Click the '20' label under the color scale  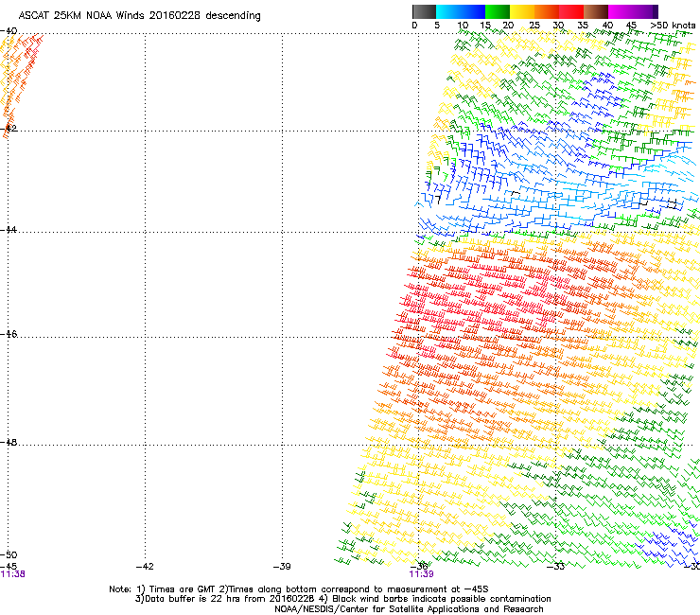508,26
